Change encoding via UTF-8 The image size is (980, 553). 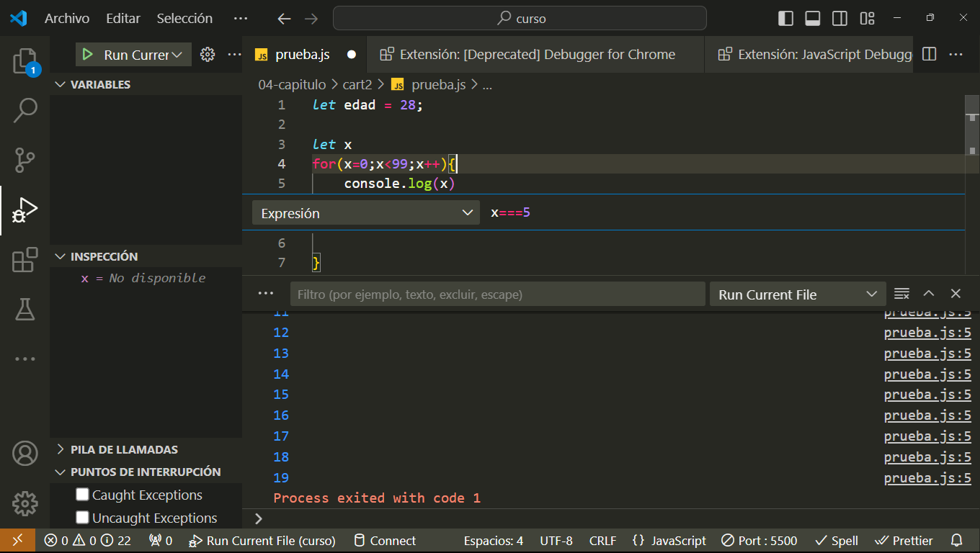click(556, 541)
